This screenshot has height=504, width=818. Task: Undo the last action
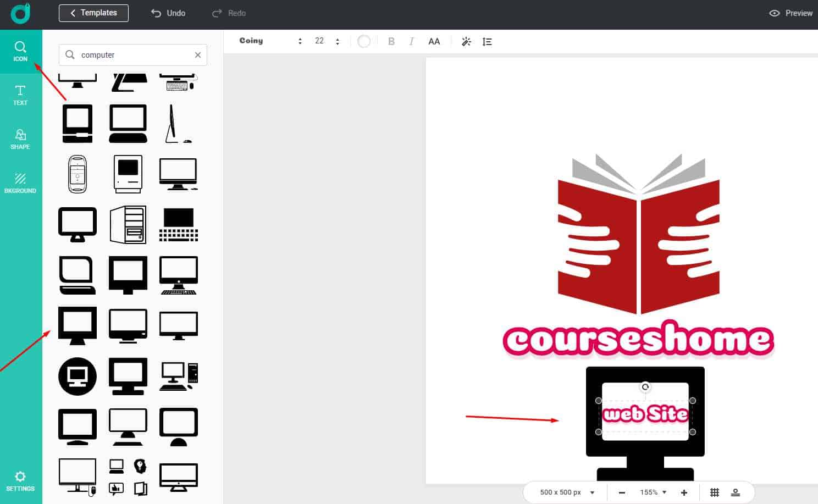168,13
